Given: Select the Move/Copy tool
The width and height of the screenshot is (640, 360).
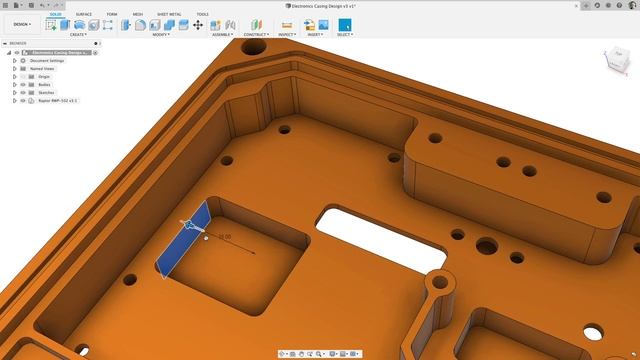Looking at the screenshot, I should click(x=198, y=25).
